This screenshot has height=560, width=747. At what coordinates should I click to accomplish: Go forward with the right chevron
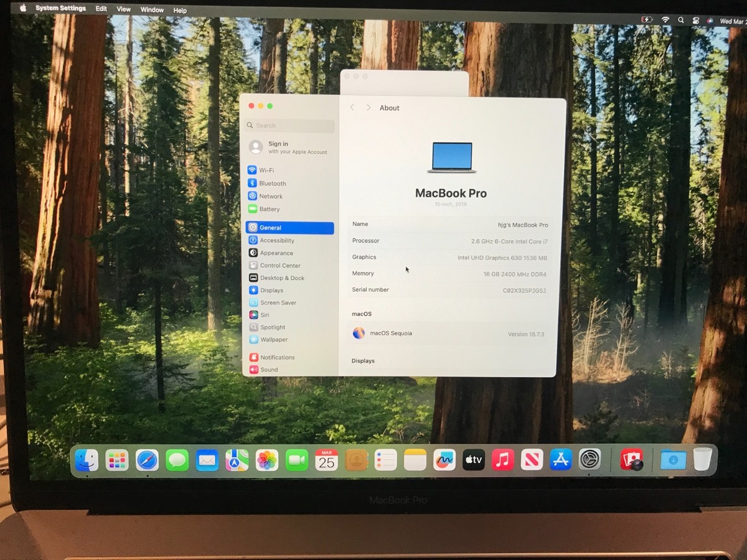pos(368,108)
